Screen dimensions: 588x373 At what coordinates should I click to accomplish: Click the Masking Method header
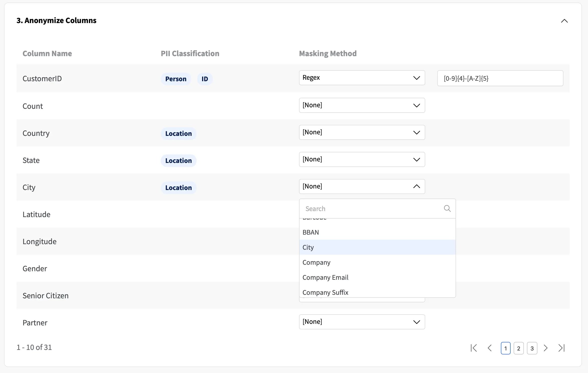(328, 53)
